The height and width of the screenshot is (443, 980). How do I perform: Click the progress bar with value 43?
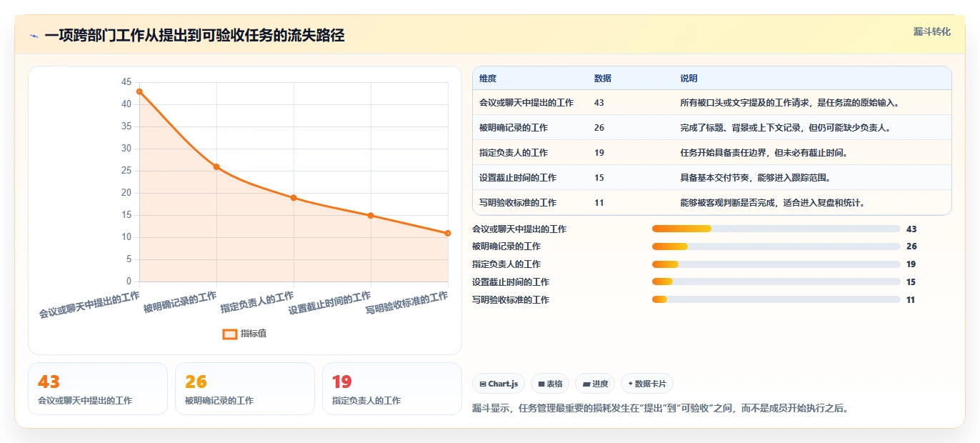tap(776, 229)
